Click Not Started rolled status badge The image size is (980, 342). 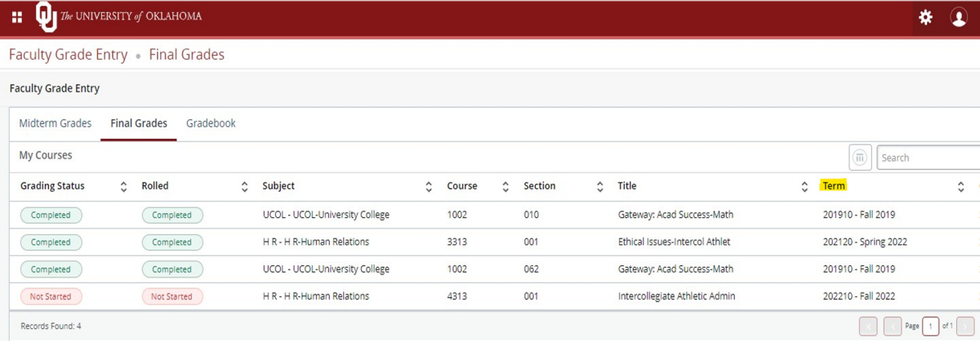(172, 296)
